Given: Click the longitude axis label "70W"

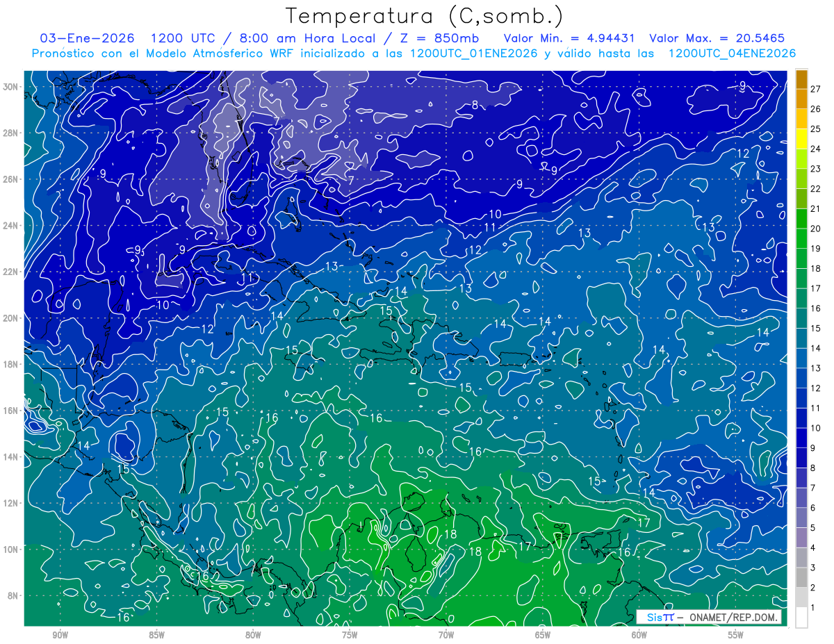Looking at the screenshot, I should click(x=446, y=635).
